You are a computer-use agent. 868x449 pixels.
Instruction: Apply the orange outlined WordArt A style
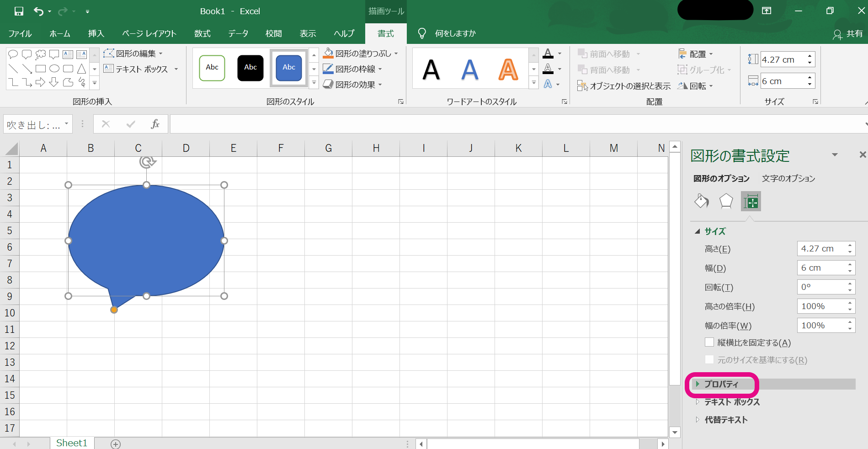click(x=508, y=69)
